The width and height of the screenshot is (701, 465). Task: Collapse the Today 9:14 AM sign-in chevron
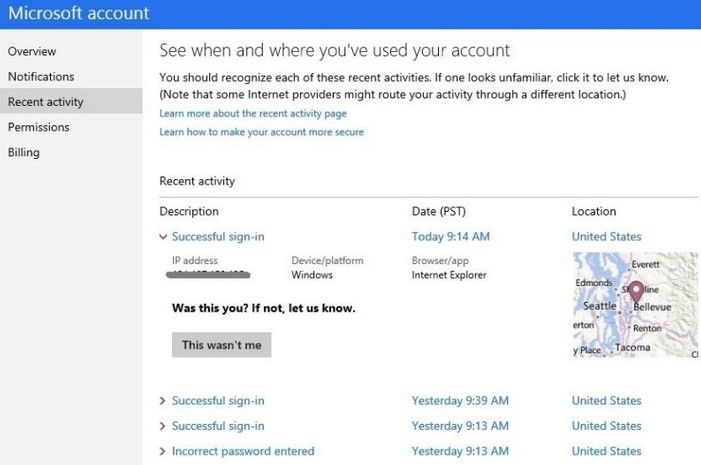click(163, 237)
